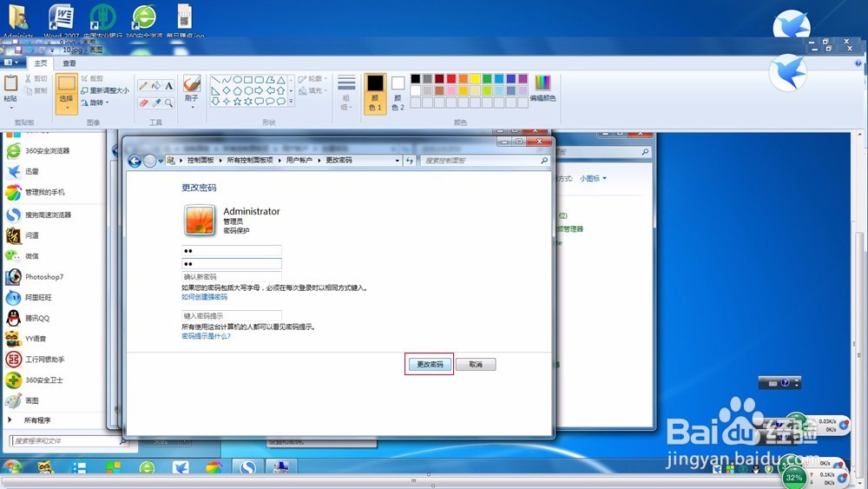868x489 pixels.
Task: Click the Sogou browser taskbar icon
Action: point(247,468)
